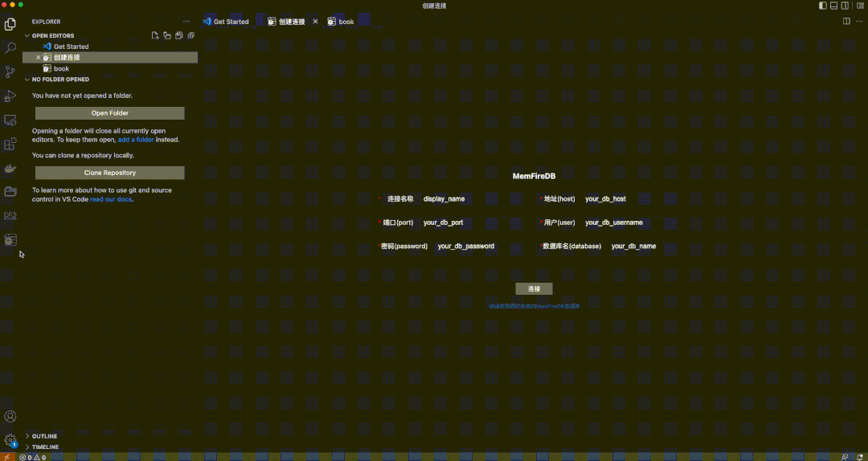Open the Manage gear icon
The height and width of the screenshot is (461, 868).
click(x=10, y=441)
